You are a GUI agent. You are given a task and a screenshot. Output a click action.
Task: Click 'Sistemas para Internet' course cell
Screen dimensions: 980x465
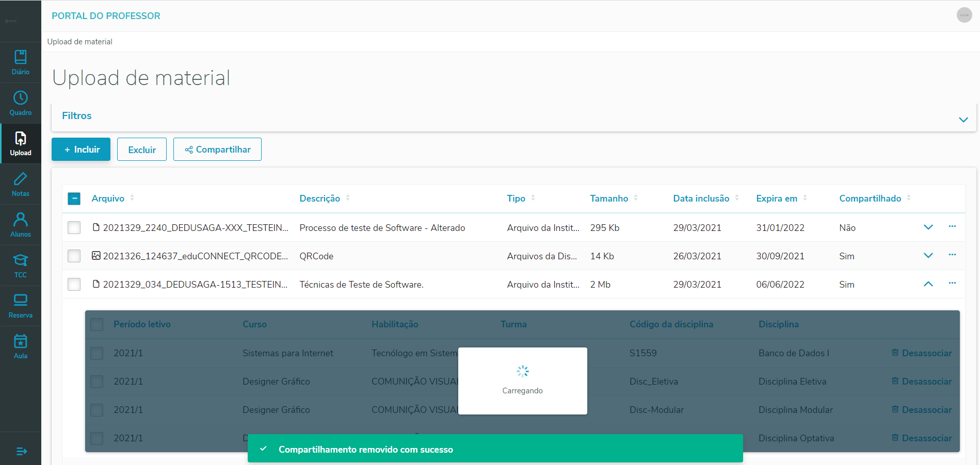click(x=288, y=353)
